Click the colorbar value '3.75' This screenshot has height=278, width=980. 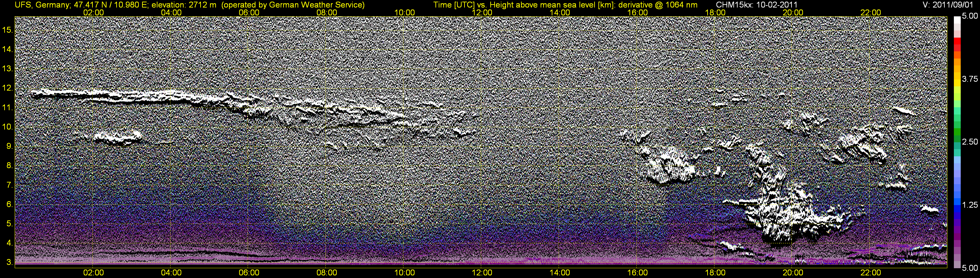(970, 79)
